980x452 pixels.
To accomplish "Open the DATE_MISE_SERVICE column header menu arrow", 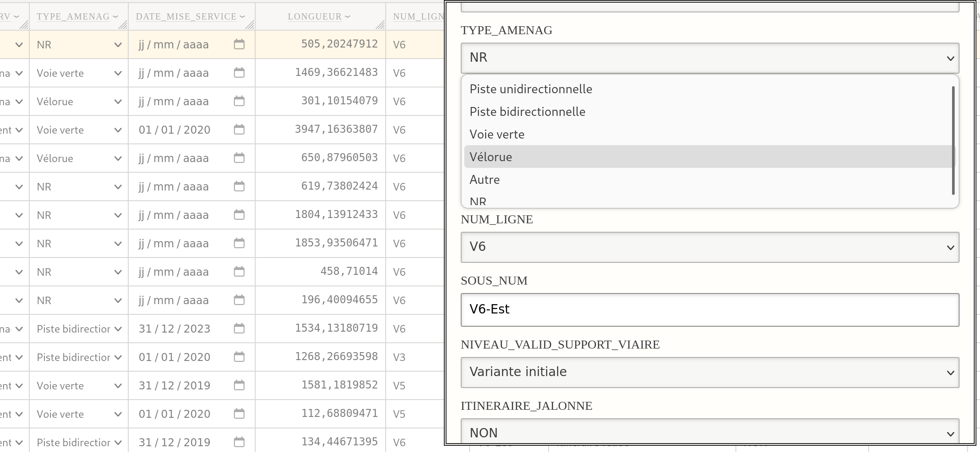I will coord(242,17).
